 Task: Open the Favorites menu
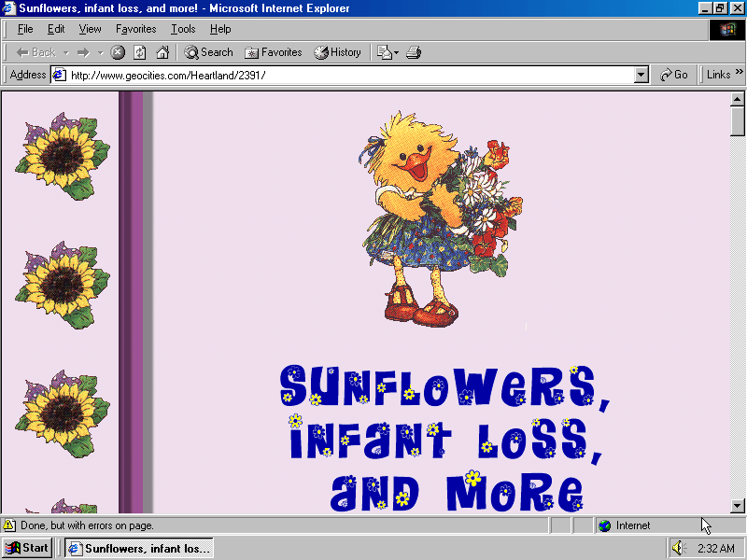[135, 29]
